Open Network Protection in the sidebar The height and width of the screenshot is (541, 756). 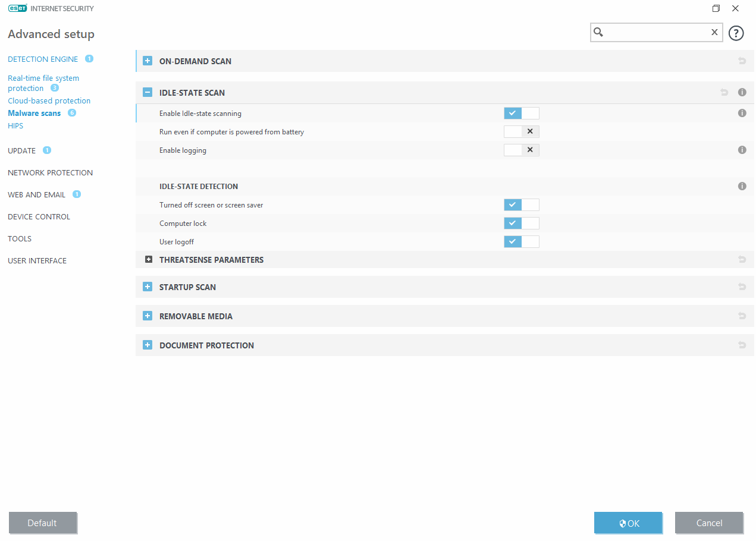tap(50, 172)
